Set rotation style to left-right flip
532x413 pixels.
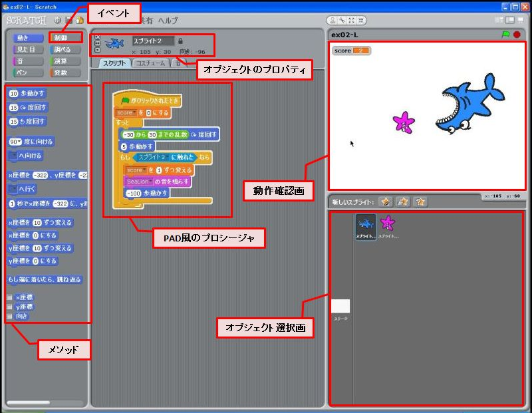(97, 43)
